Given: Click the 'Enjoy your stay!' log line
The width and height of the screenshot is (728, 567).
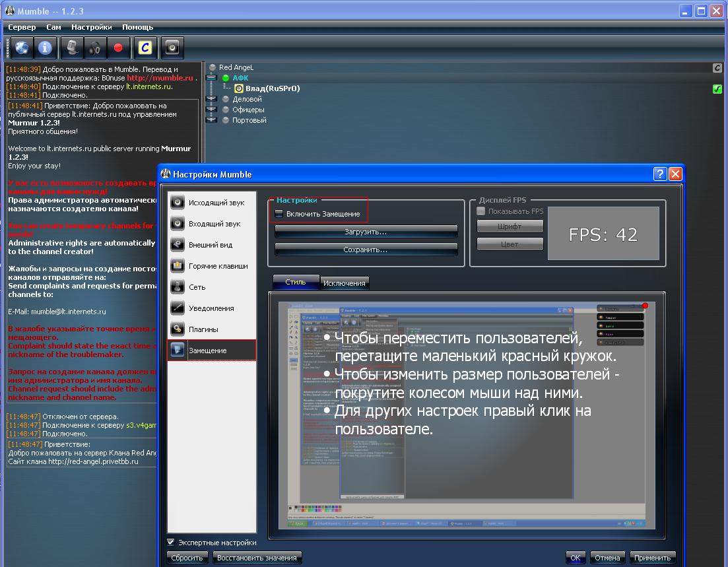Looking at the screenshot, I should pos(34,166).
